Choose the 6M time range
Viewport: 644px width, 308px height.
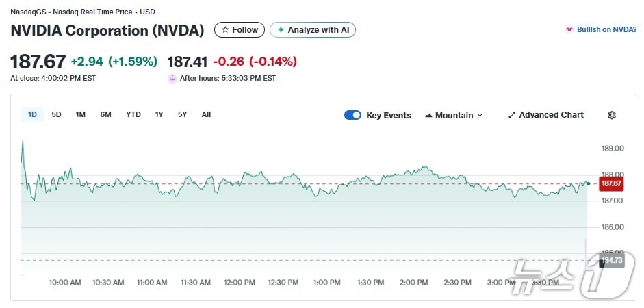(x=105, y=114)
